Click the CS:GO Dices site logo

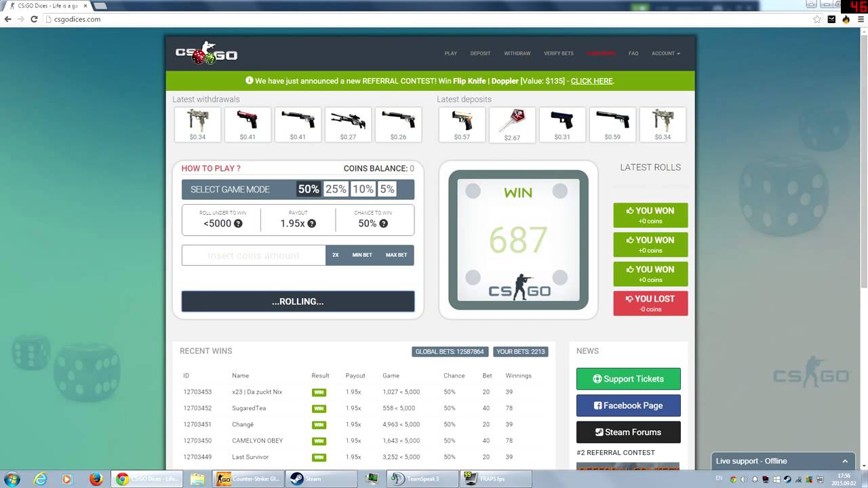click(206, 54)
